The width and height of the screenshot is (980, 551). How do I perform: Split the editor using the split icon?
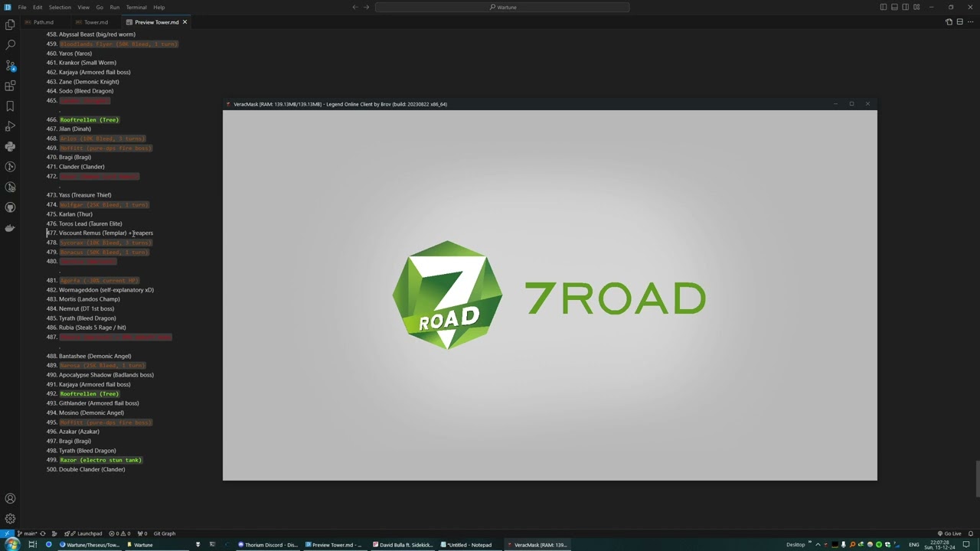[x=960, y=22]
